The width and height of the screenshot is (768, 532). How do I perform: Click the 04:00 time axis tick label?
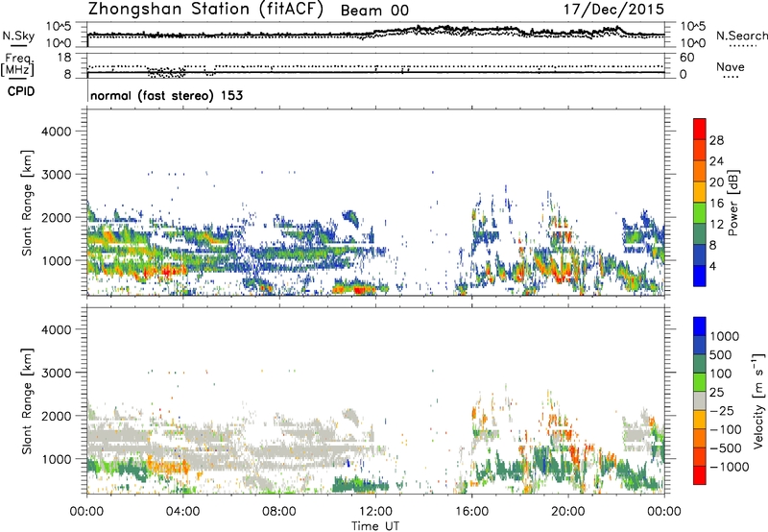pyautogui.click(x=182, y=512)
